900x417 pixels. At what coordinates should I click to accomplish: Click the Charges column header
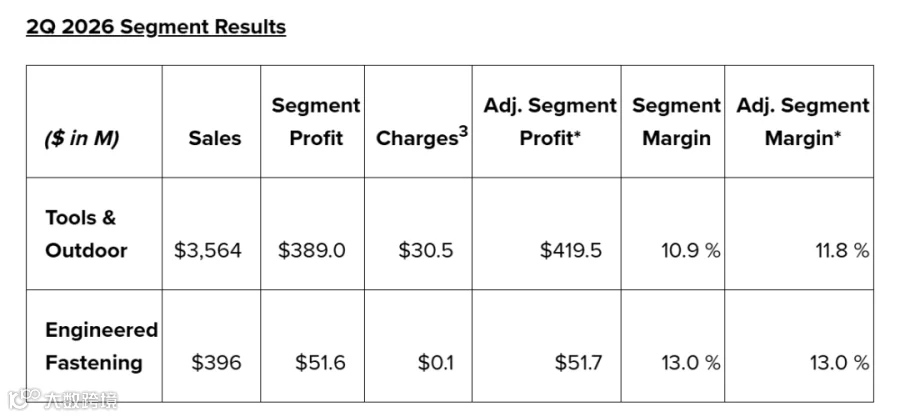422,138
